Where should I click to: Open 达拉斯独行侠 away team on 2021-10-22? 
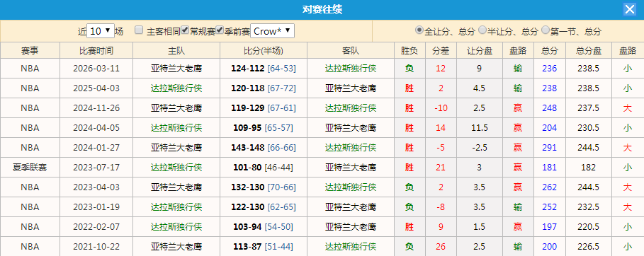(351, 247)
